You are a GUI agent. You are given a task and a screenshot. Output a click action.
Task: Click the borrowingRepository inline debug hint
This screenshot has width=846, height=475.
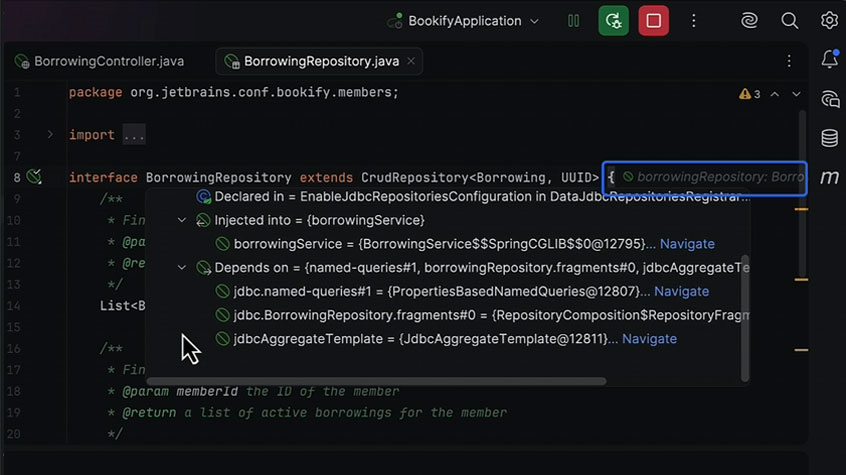pos(712,177)
